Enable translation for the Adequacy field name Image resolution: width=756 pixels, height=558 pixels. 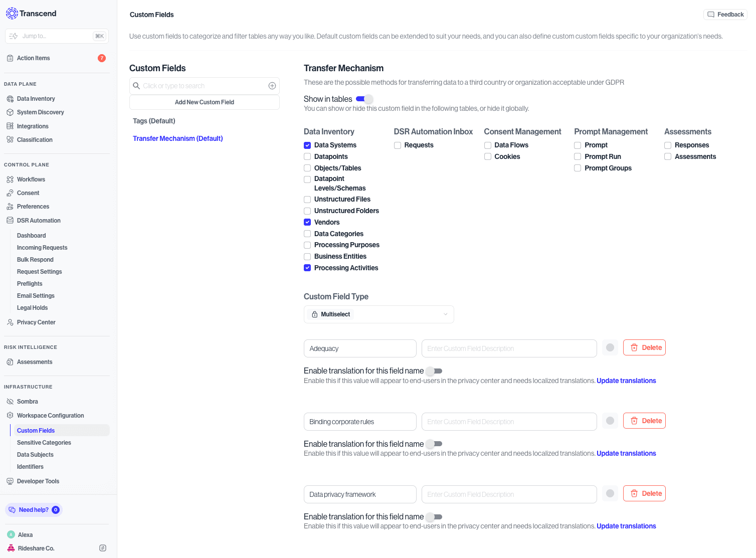(x=434, y=371)
